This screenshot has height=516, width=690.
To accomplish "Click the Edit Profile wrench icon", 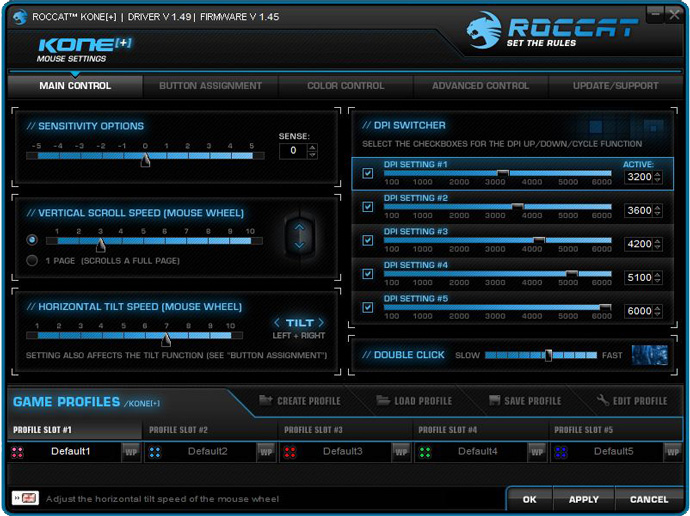I will 603,400.
